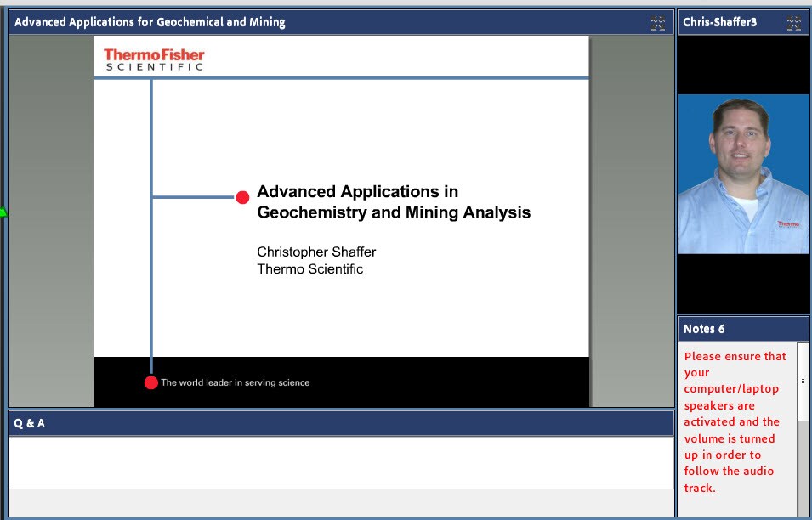812x520 pixels.
Task: Maximize the presentation pod
Action: 659,22
